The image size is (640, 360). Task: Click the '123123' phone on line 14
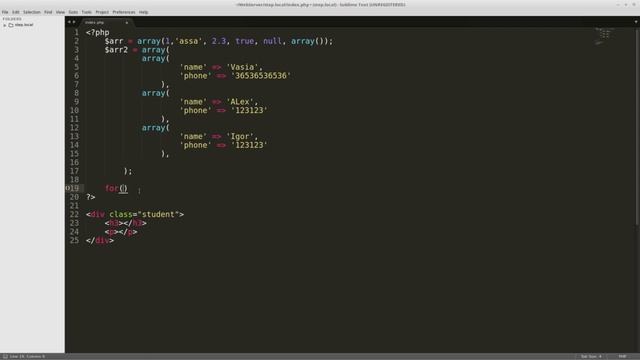pos(249,145)
